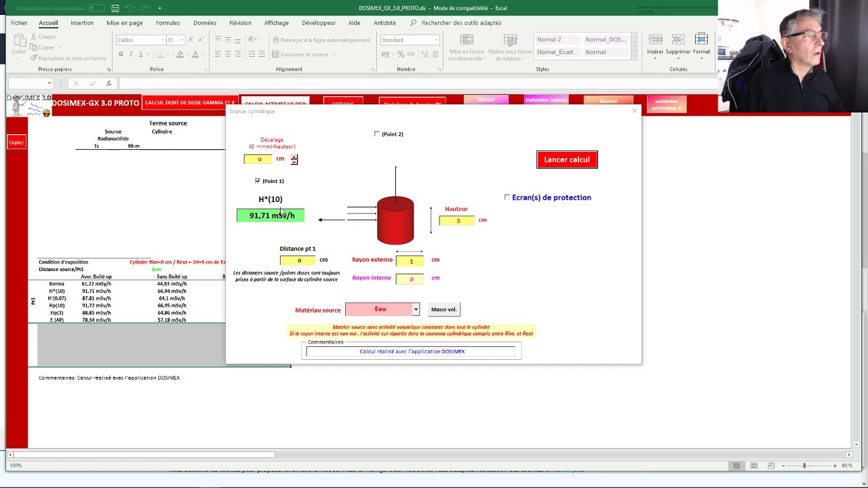Switch to the Insertion ribbon tab

coord(82,22)
